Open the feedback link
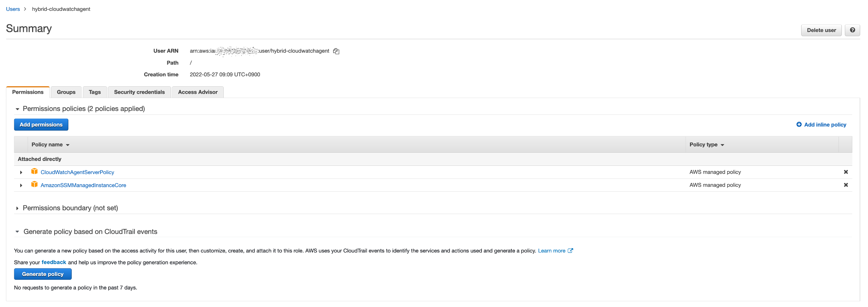 54,262
